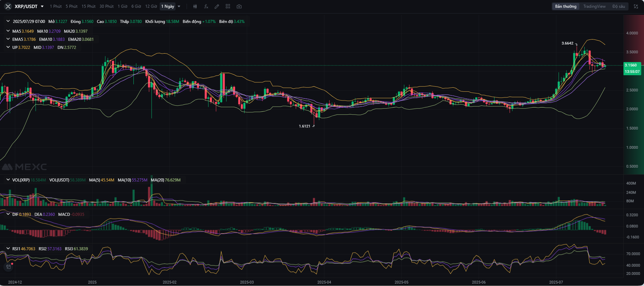Click the volume MA(10) 55.275M label
644x286 pixels.
click(133, 180)
